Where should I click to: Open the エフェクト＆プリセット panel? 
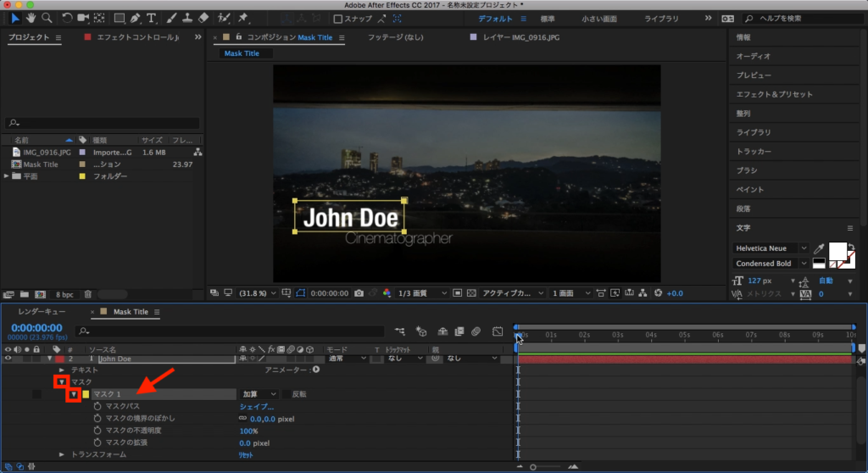(774, 94)
